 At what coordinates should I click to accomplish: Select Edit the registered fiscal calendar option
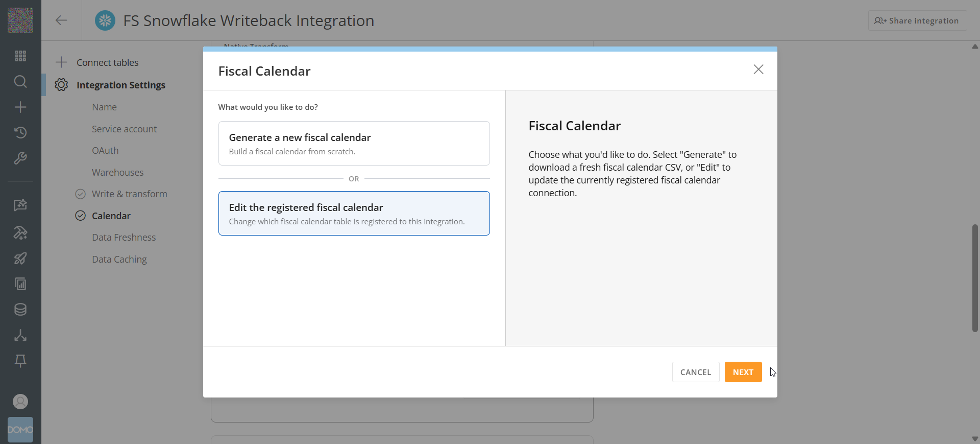(x=354, y=214)
